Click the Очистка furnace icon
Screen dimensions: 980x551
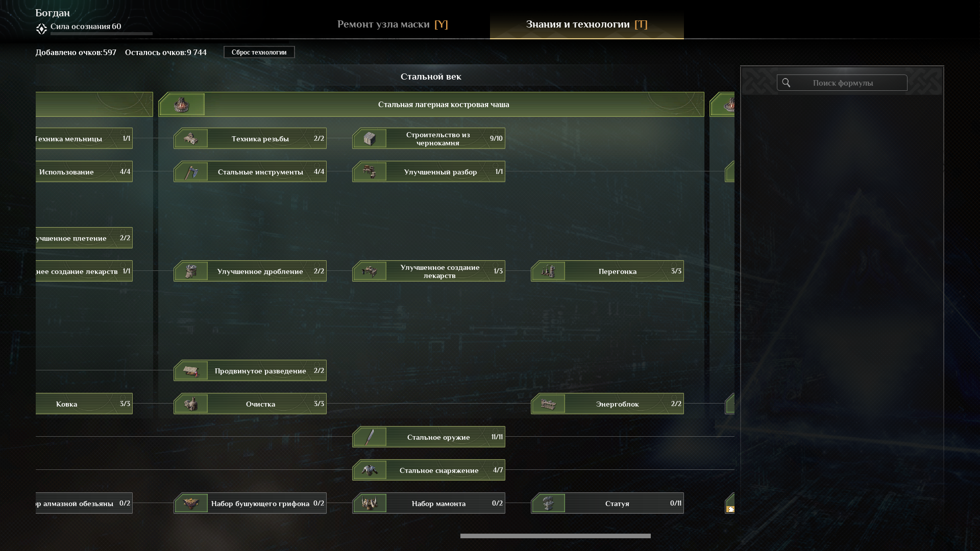pyautogui.click(x=191, y=404)
